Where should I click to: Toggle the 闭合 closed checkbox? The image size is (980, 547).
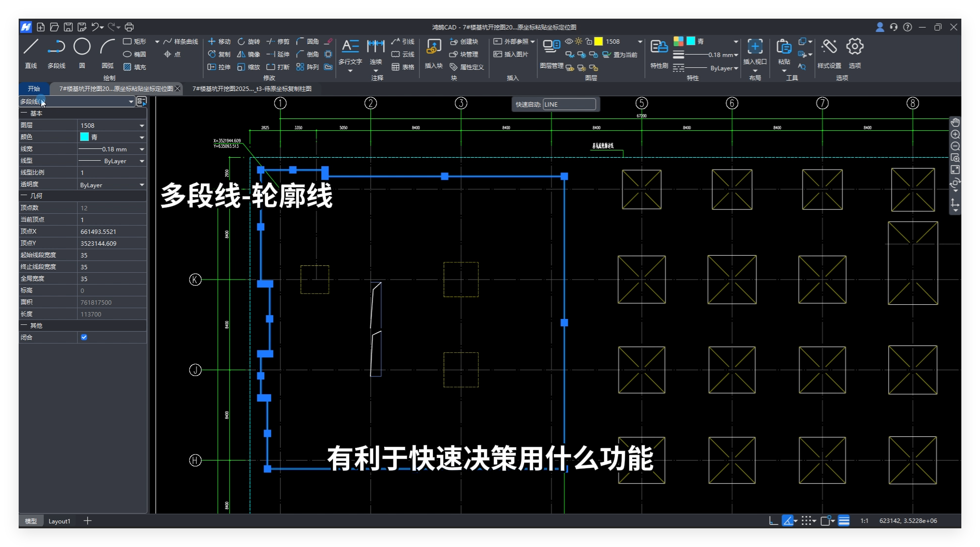click(84, 337)
